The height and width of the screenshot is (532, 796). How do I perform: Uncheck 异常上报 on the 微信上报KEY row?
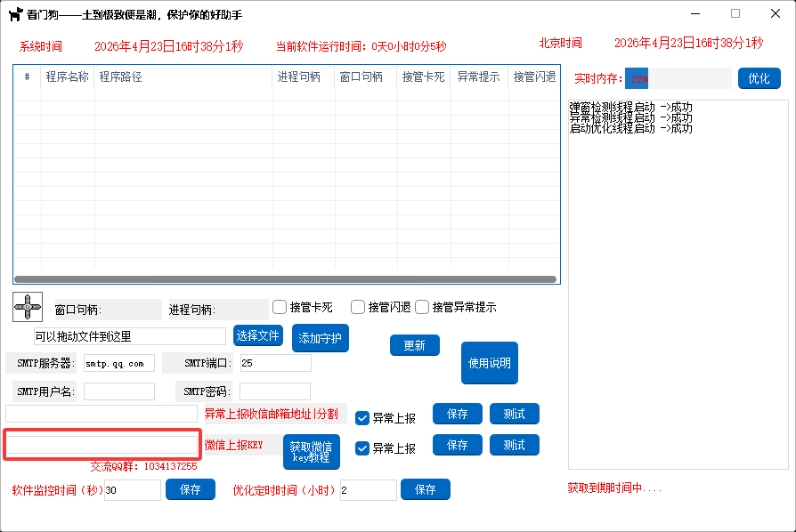[362, 448]
